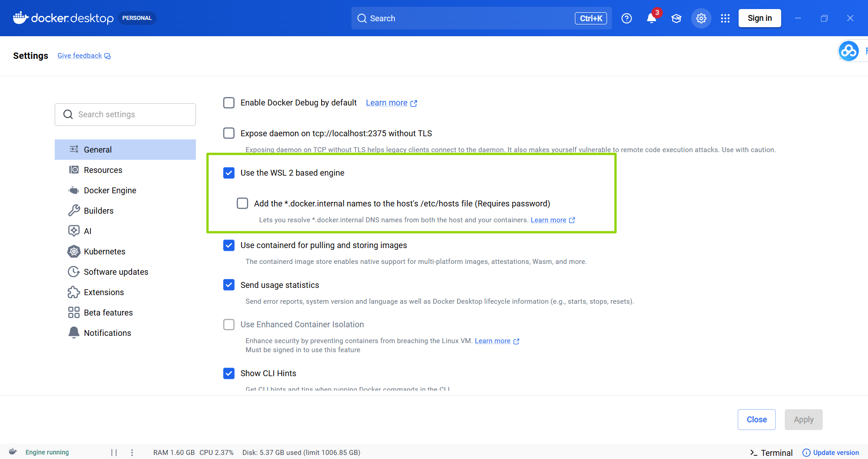Image resolution: width=868 pixels, height=459 pixels.
Task: Click the Settings gear icon in header
Action: tap(701, 18)
